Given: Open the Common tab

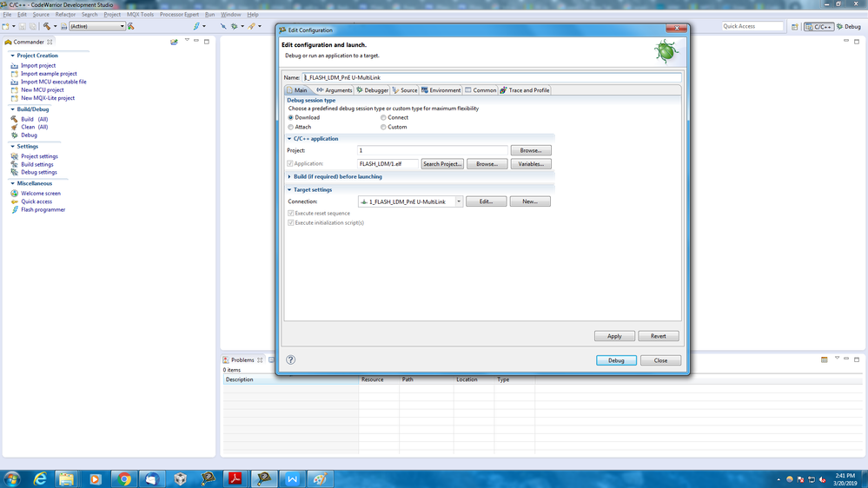Looking at the screenshot, I should tap(480, 90).
